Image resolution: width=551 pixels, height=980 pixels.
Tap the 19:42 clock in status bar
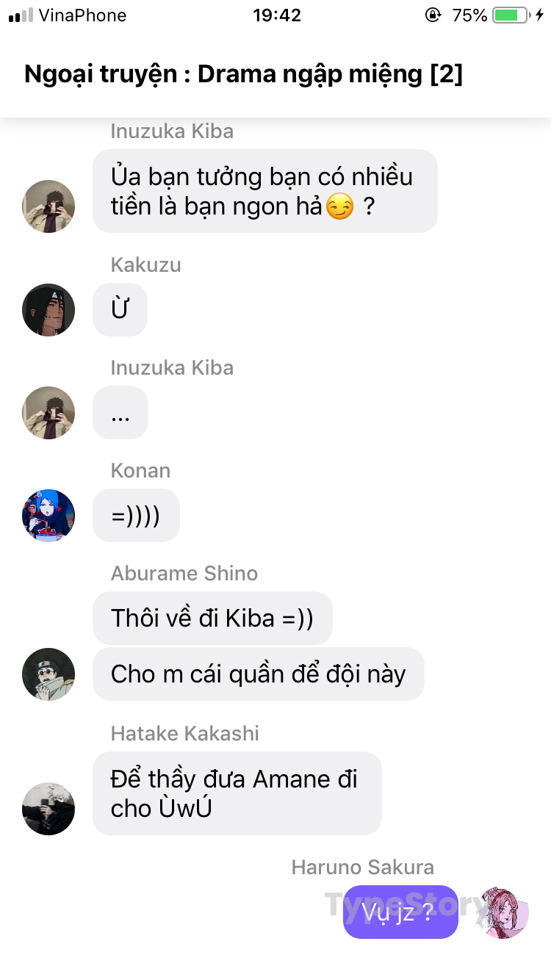tap(277, 15)
